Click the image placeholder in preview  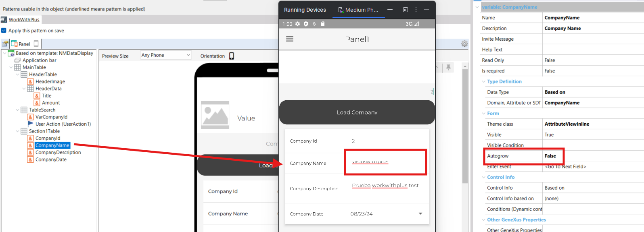point(215,115)
